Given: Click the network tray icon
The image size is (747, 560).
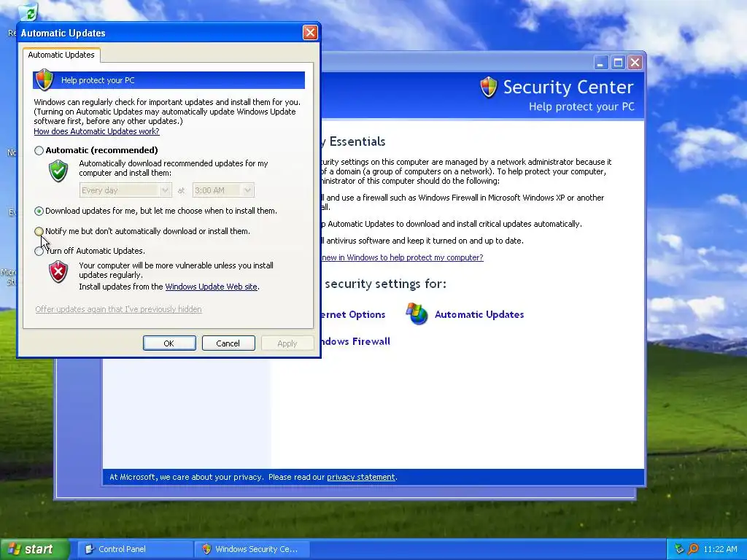Looking at the screenshot, I should tap(679, 549).
